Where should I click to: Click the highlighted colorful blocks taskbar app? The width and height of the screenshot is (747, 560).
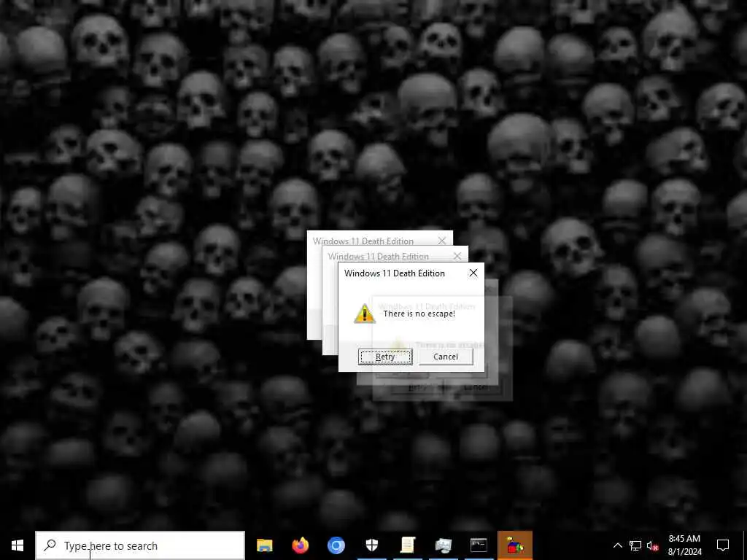[514, 545]
